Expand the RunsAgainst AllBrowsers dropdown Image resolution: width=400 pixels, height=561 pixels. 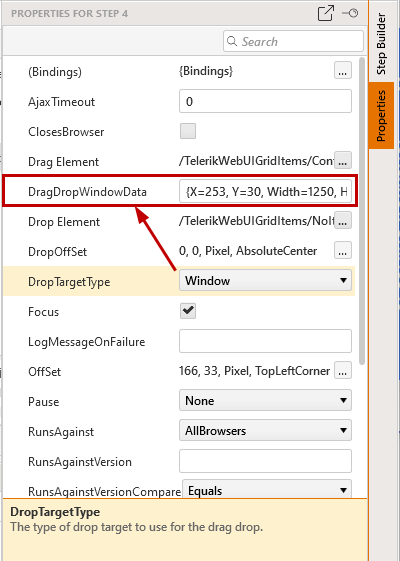pyautogui.click(x=265, y=430)
